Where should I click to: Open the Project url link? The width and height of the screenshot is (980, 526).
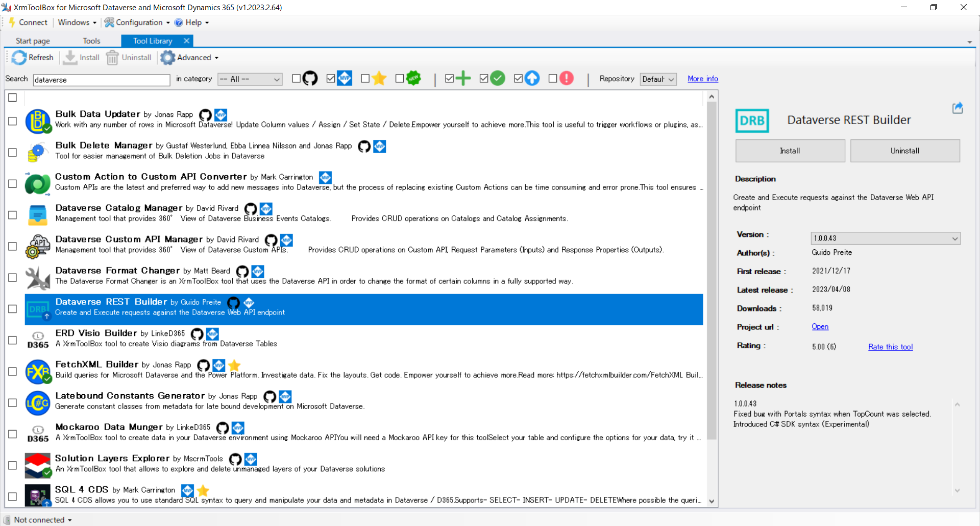tap(820, 327)
